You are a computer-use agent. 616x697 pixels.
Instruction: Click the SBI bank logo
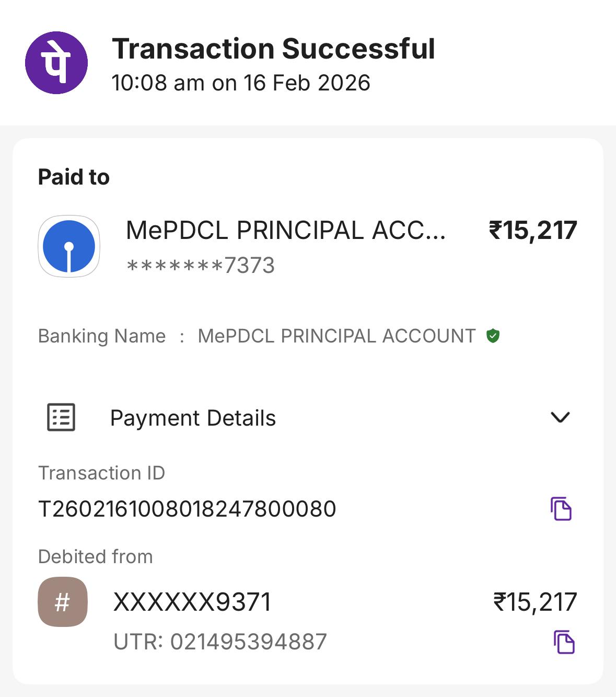(69, 246)
